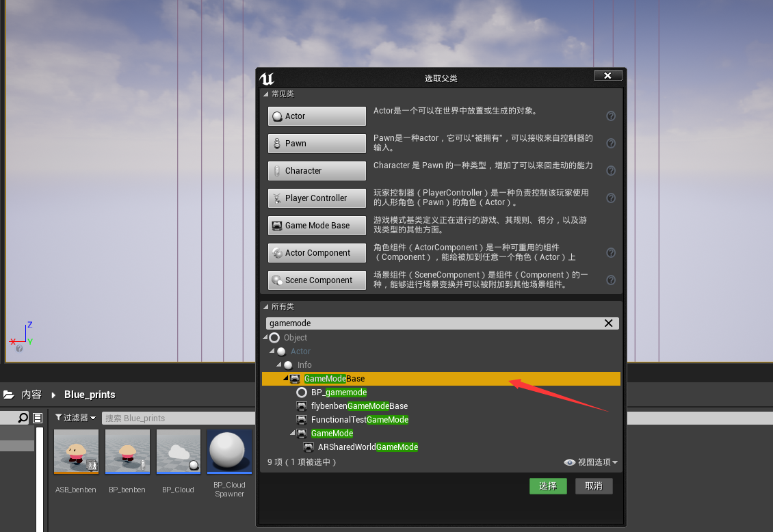Image resolution: width=773 pixels, height=532 pixels.
Task: Click the content folder icon in breadcrumb
Action: [9, 395]
